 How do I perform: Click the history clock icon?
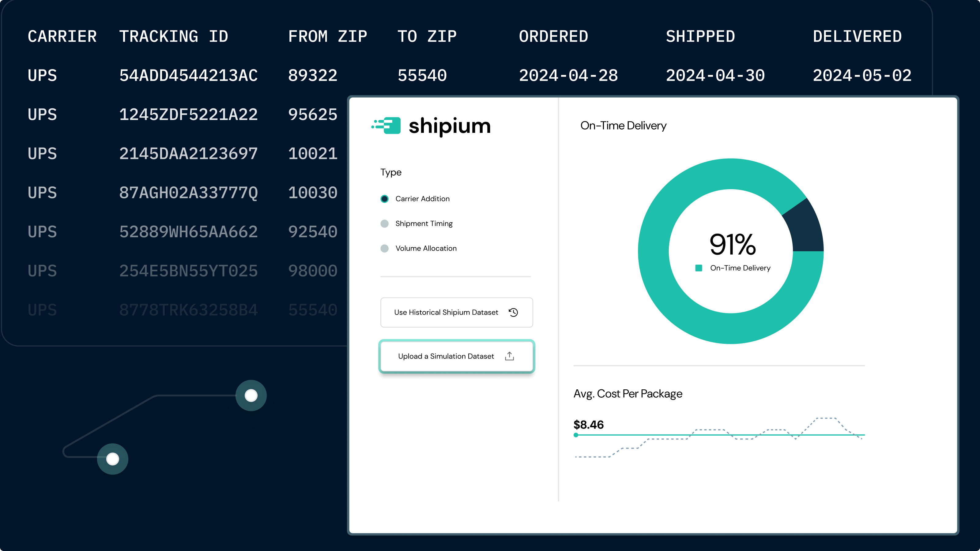click(x=513, y=312)
